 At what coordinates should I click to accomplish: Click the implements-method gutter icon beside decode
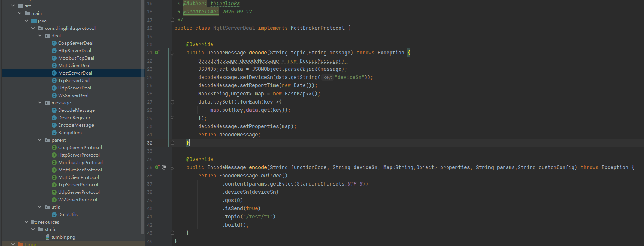pyautogui.click(x=157, y=53)
